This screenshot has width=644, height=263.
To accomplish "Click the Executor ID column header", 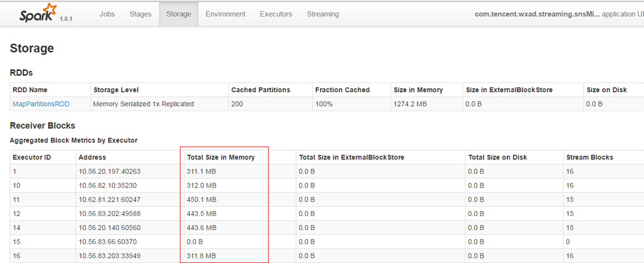I will coord(32,157).
